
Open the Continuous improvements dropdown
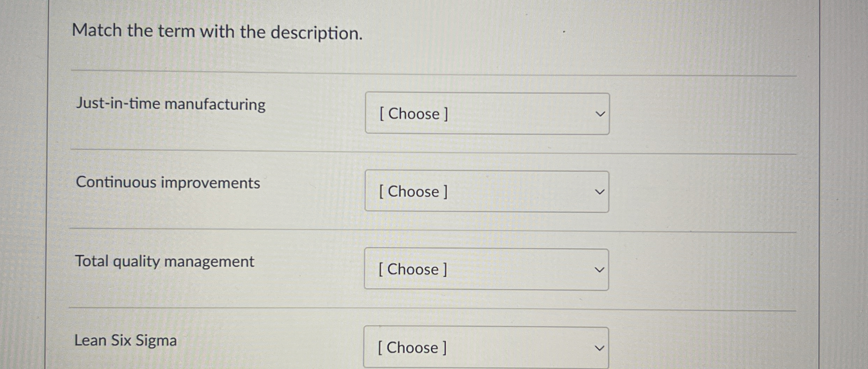click(x=487, y=192)
